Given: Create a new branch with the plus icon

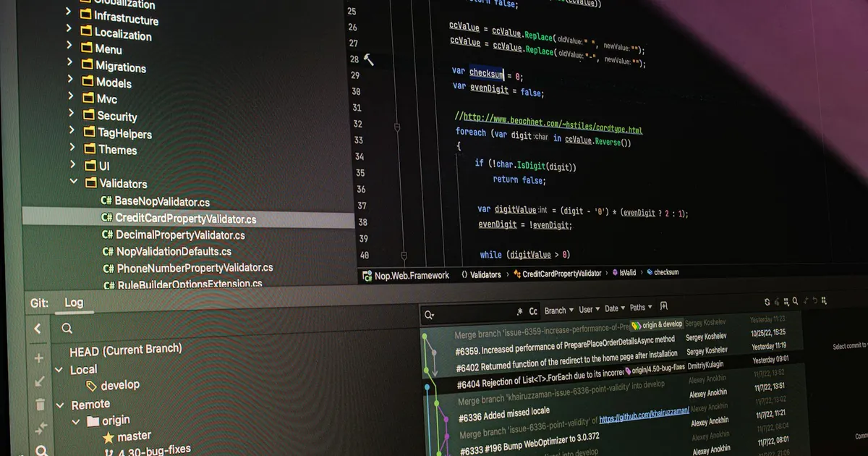Looking at the screenshot, I should point(38,358).
